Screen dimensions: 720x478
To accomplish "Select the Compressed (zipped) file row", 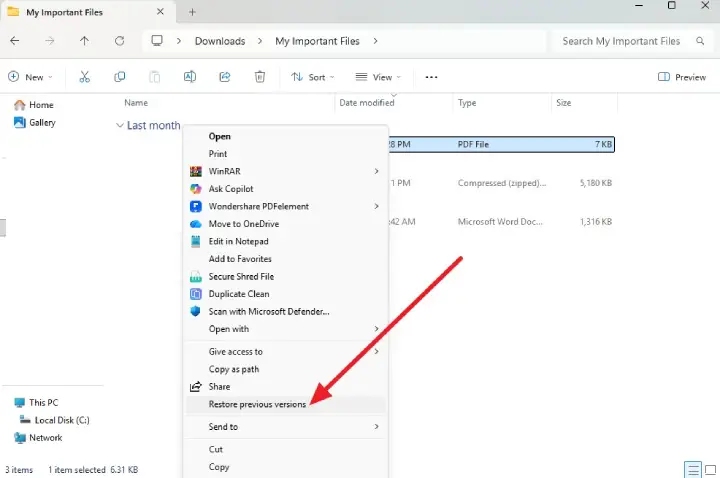I will point(501,183).
